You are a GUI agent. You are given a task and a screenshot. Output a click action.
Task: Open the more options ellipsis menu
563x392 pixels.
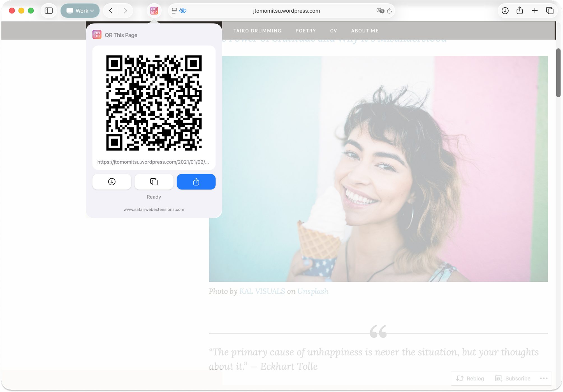click(x=544, y=378)
